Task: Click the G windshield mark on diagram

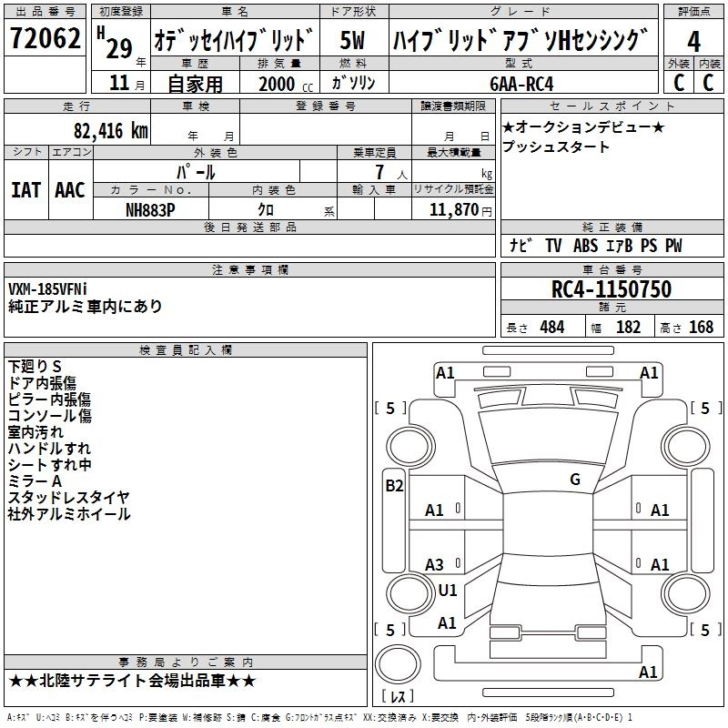Action: (574, 480)
